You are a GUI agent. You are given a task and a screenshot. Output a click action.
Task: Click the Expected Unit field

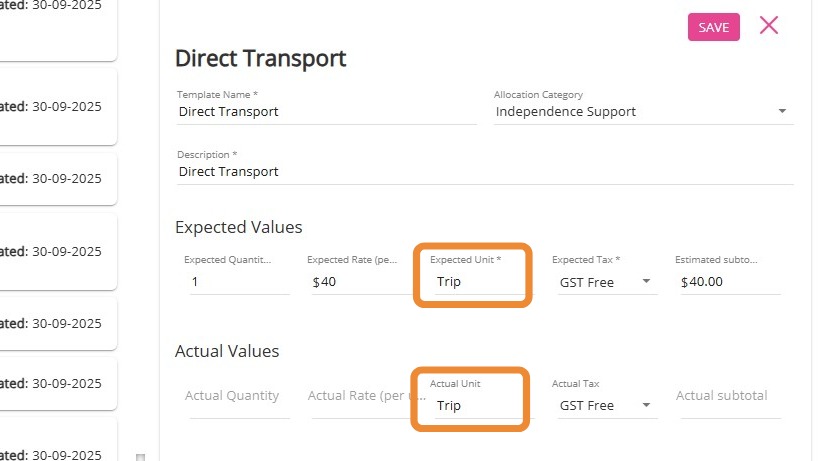[472, 282]
